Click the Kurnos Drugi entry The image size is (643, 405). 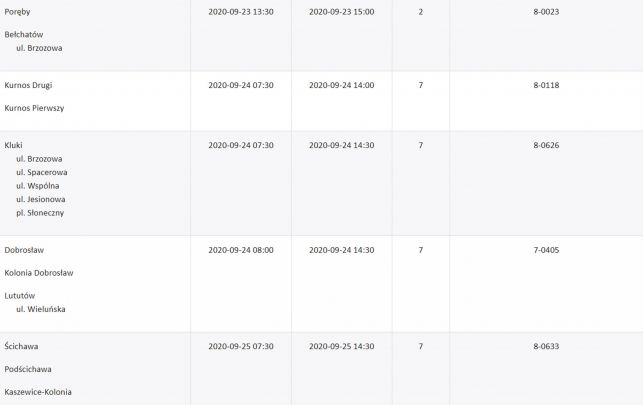pyautogui.click(x=27, y=86)
